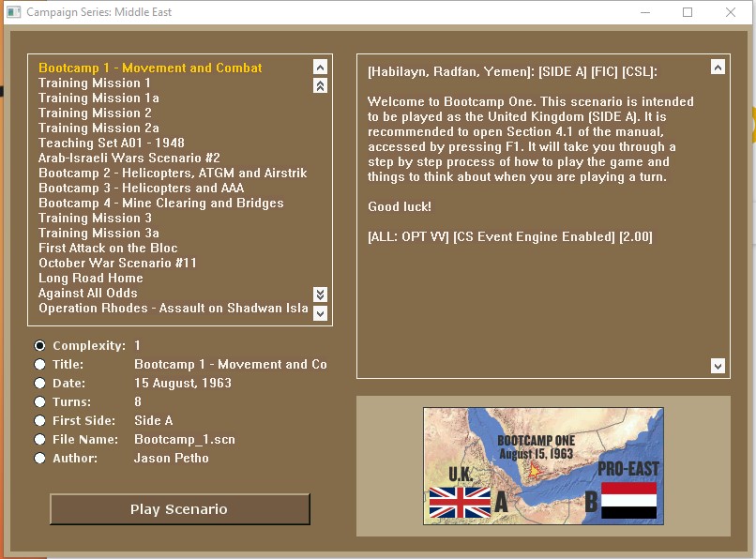756x559 pixels.
Task: Click the down arrow on the description panel scrollbar
Action: pyautogui.click(x=718, y=365)
